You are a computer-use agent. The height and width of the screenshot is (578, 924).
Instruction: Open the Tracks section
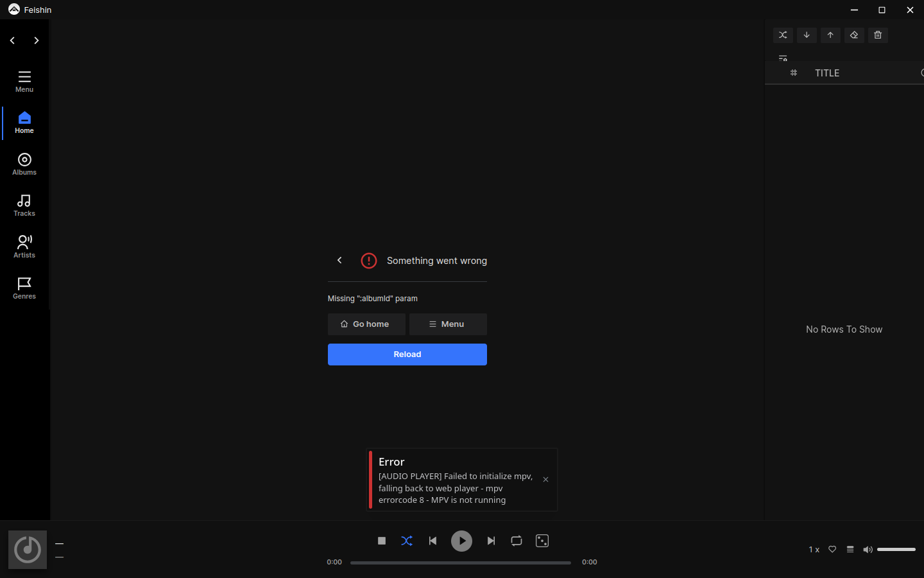(x=24, y=206)
